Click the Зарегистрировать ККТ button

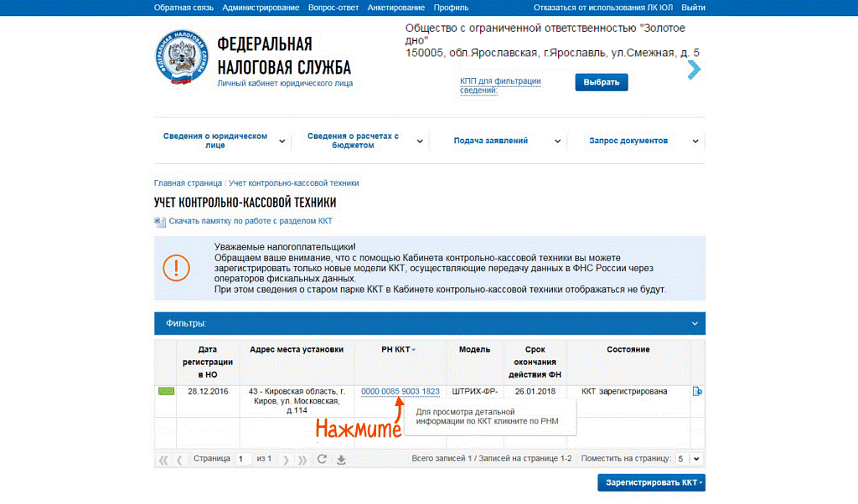click(651, 483)
